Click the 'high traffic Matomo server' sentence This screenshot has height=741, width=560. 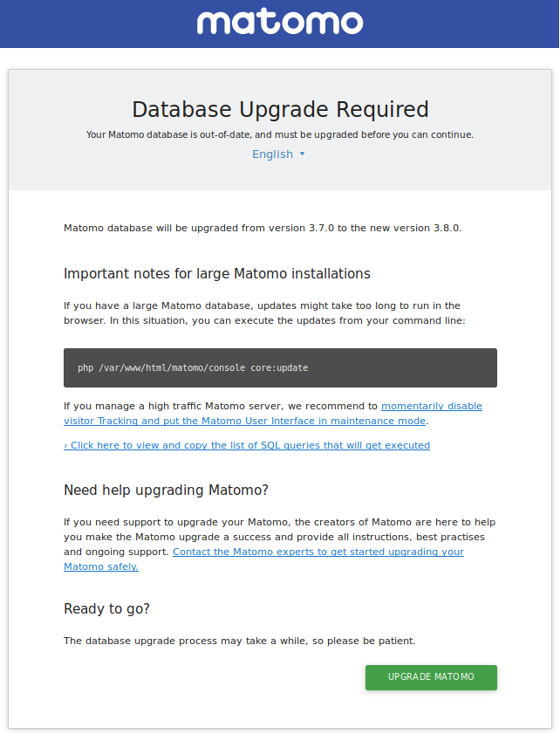point(218,407)
